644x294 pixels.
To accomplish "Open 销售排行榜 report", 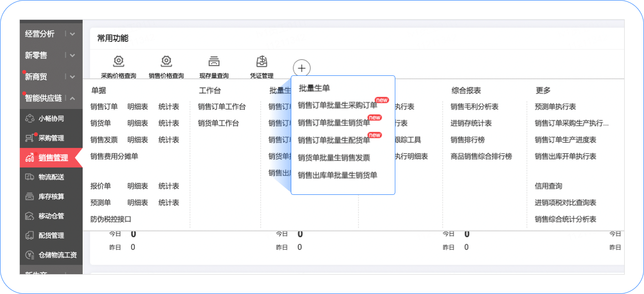I will point(468,140).
